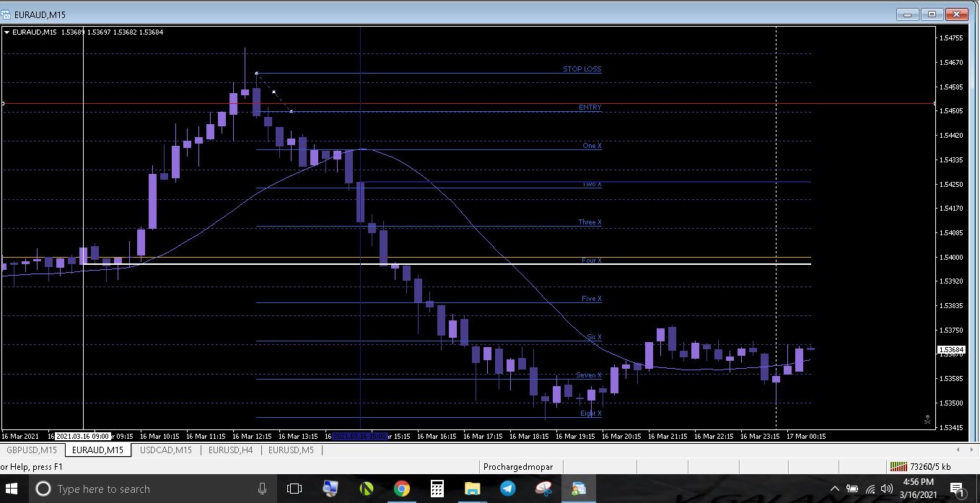Open Telegram from taskbar
980x503 pixels.
click(x=508, y=489)
